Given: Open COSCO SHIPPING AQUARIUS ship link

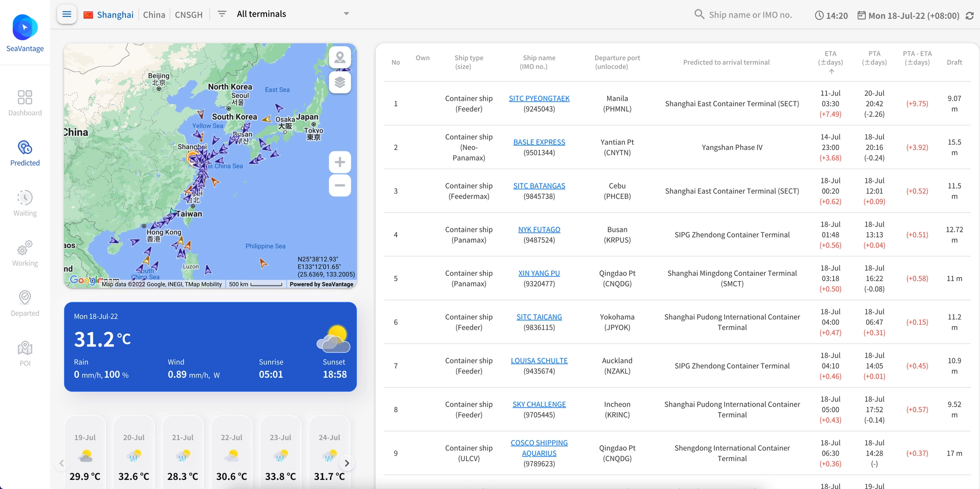Looking at the screenshot, I should [x=539, y=448].
